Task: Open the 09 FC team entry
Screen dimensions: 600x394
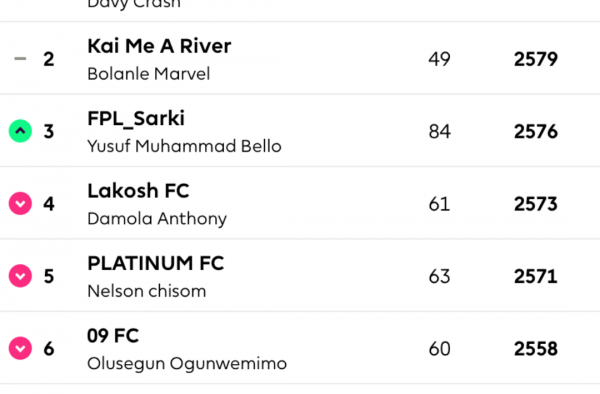Action: (113, 335)
